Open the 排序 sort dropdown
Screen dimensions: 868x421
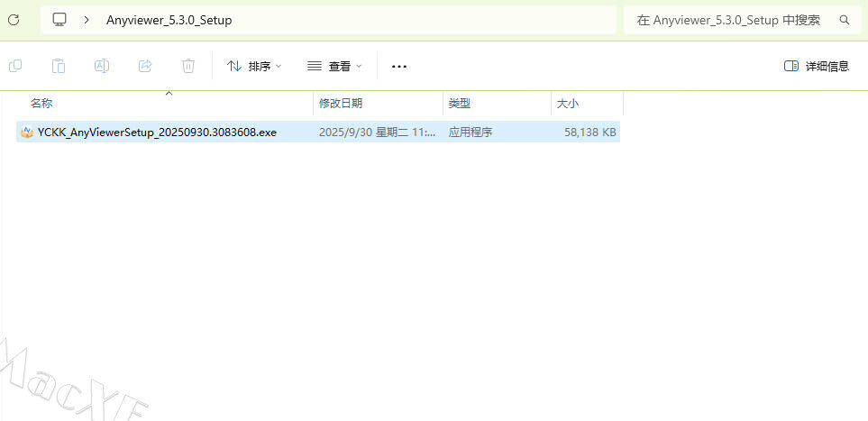click(254, 66)
